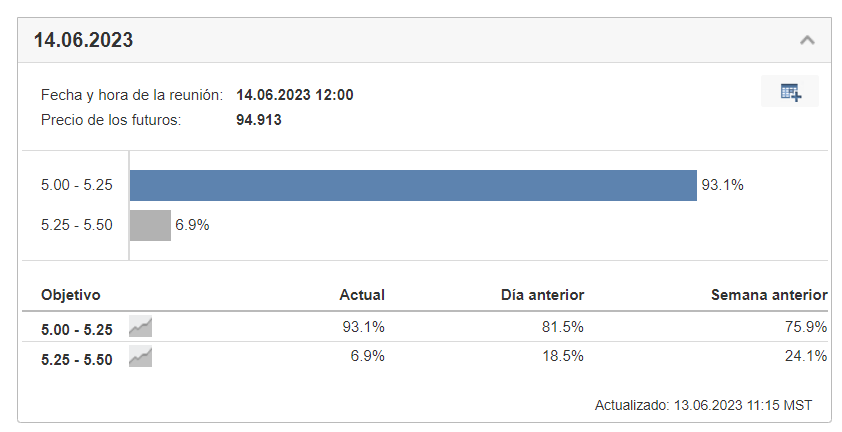The height and width of the screenshot is (432, 842).
Task: Click the Actualizado timestamp text
Action: click(x=703, y=405)
